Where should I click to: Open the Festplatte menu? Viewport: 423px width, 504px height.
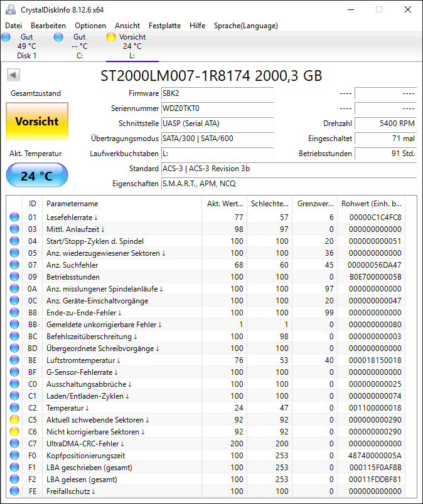coord(164,26)
